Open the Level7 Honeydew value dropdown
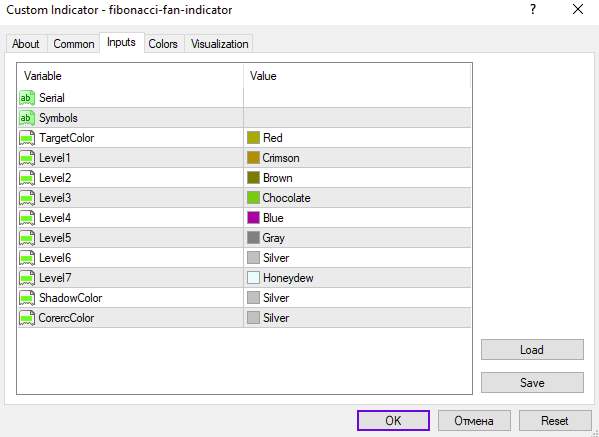This screenshot has width=599, height=437. pos(357,278)
